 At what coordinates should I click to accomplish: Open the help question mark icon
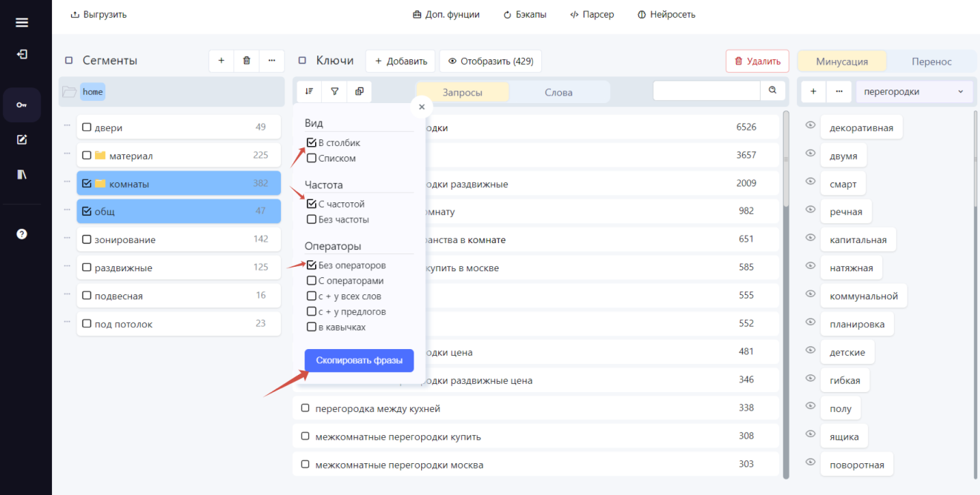pyautogui.click(x=21, y=233)
